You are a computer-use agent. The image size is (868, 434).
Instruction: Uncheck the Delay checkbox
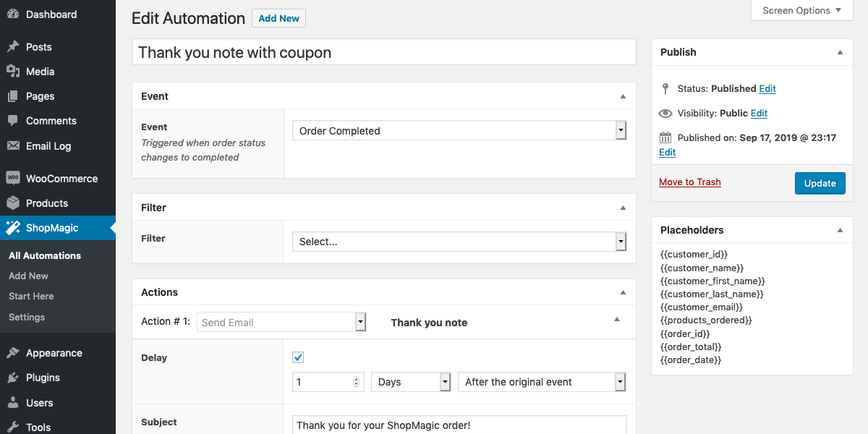(298, 357)
